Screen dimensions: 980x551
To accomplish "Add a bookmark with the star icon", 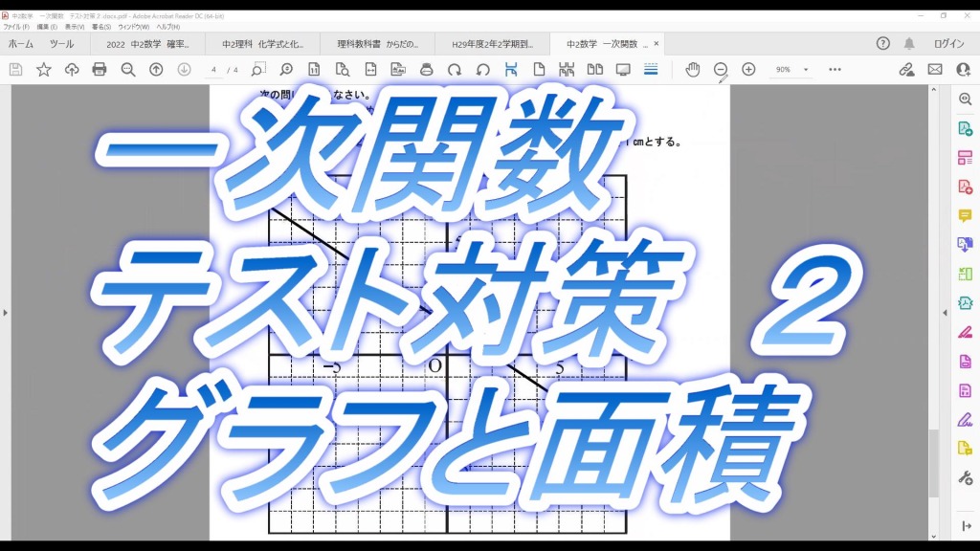I will [44, 70].
